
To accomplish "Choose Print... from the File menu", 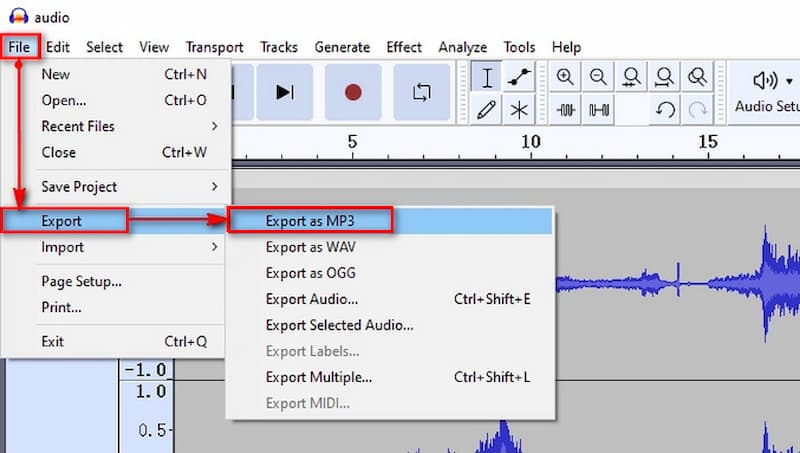I will (x=113, y=308).
